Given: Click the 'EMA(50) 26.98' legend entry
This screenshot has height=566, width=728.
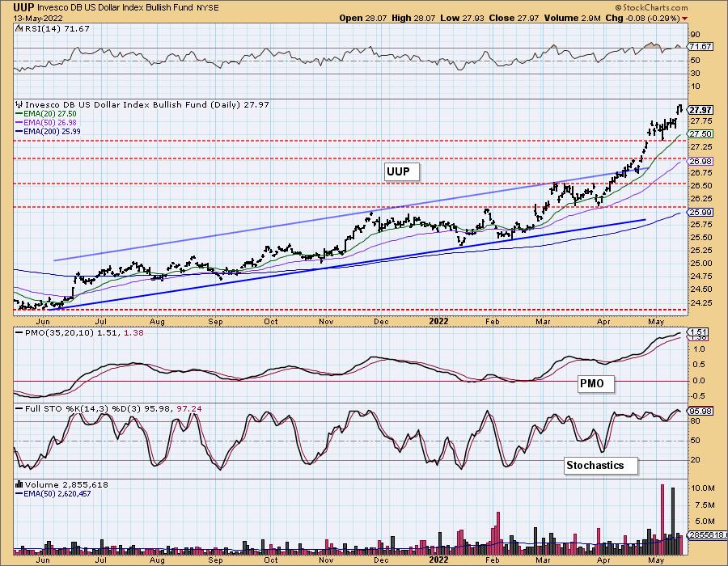Looking at the screenshot, I should coord(49,122).
